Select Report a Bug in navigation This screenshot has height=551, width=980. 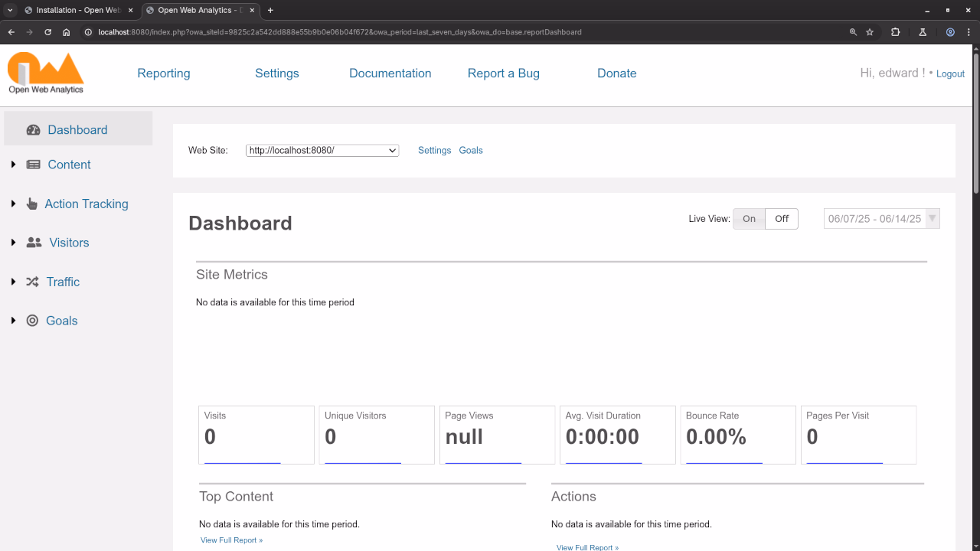point(504,73)
